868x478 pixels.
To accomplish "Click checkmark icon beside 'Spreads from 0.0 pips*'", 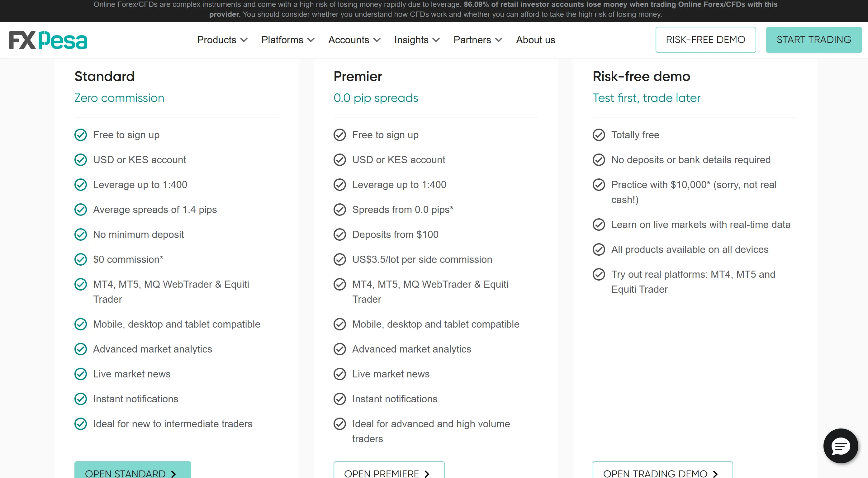I will tap(340, 210).
